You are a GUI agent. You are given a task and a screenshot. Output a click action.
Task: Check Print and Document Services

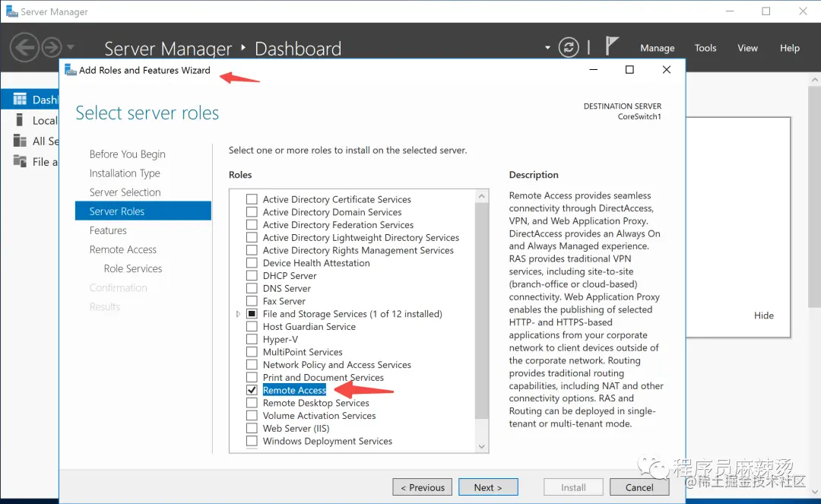click(x=252, y=377)
